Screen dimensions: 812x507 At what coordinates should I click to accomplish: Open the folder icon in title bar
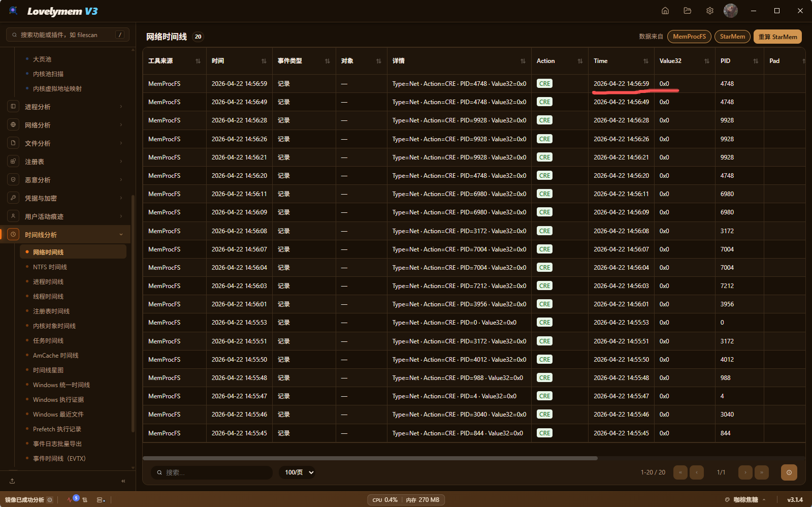tap(688, 11)
